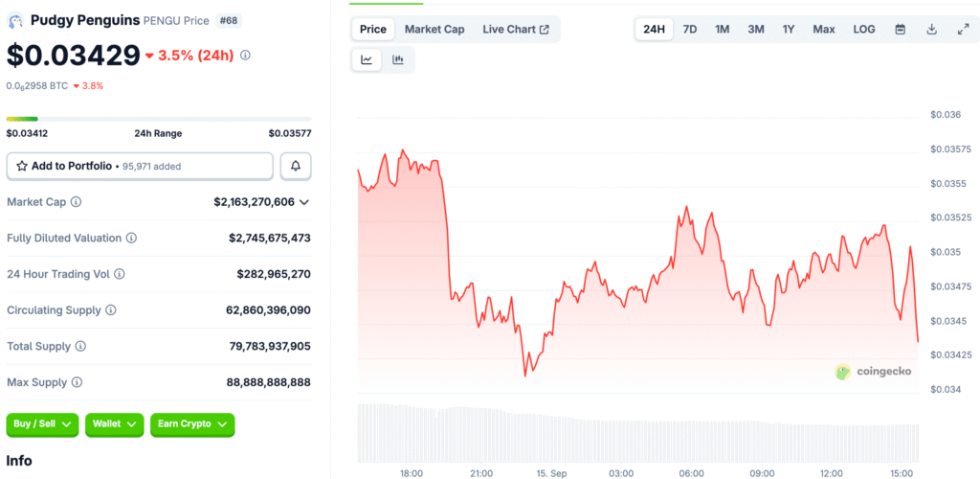Download the chart data
This screenshot has width=980, height=479.
click(x=932, y=30)
